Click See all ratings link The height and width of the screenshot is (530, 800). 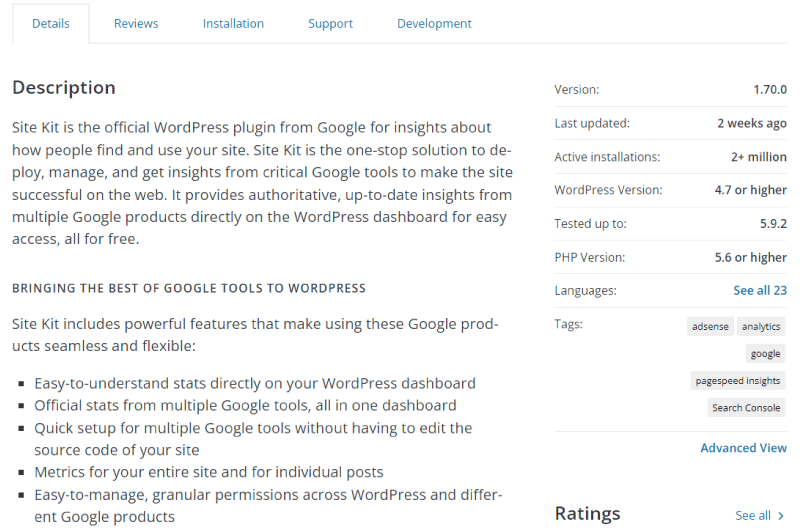tap(753, 515)
